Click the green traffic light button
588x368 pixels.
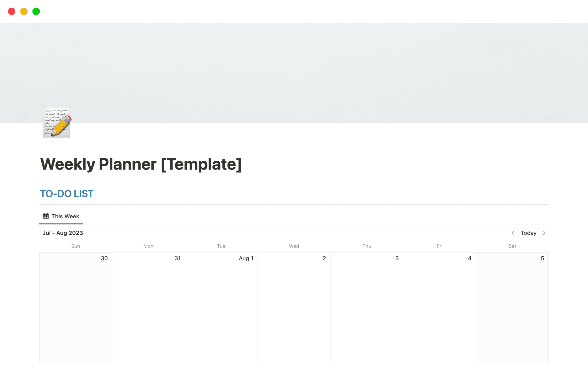(36, 11)
